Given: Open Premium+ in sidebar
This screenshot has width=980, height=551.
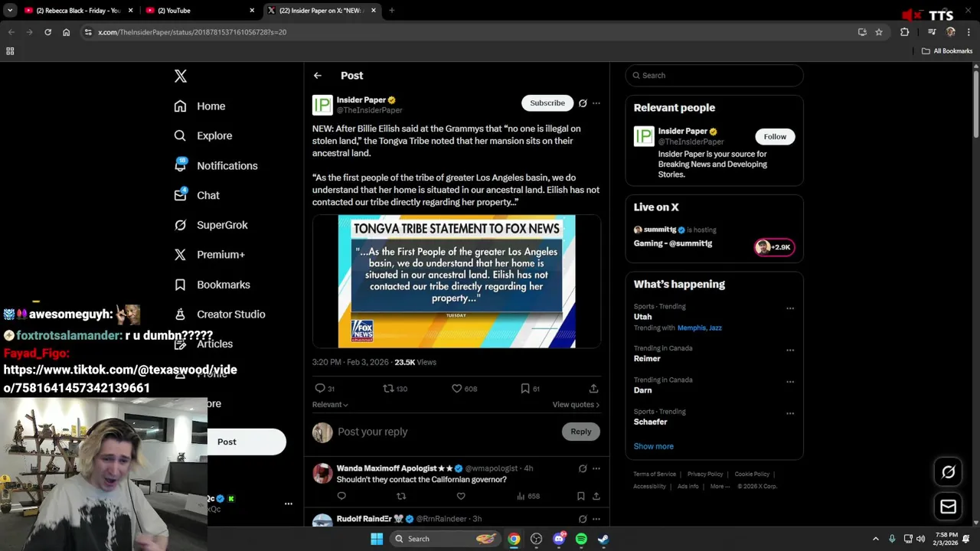Looking at the screenshot, I should (209, 255).
